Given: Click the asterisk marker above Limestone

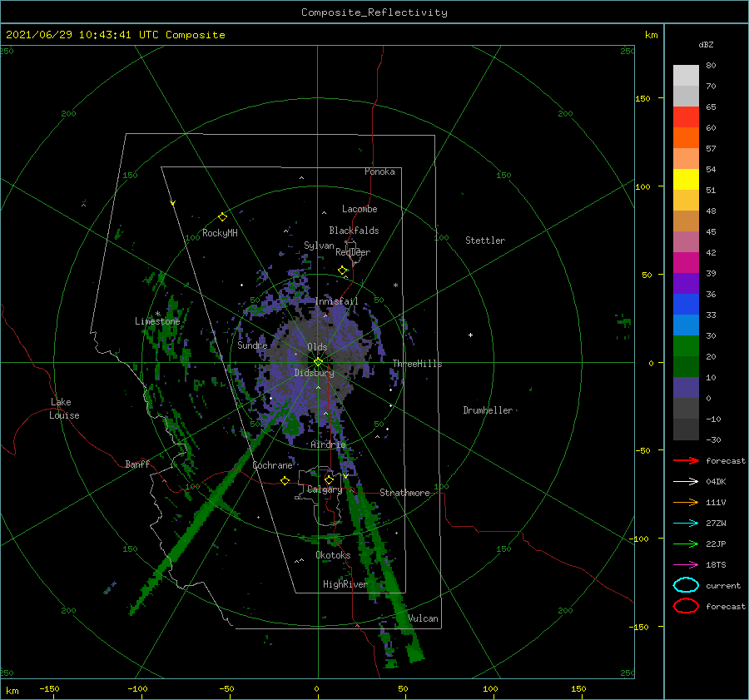Looking at the screenshot, I should (x=157, y=314).
